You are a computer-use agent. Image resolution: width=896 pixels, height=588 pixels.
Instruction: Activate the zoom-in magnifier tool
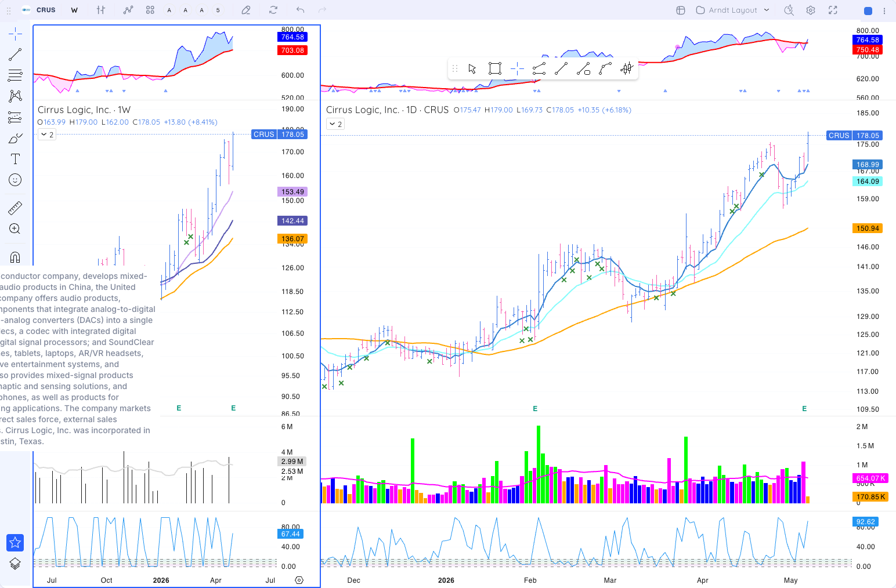pos(15,228)
